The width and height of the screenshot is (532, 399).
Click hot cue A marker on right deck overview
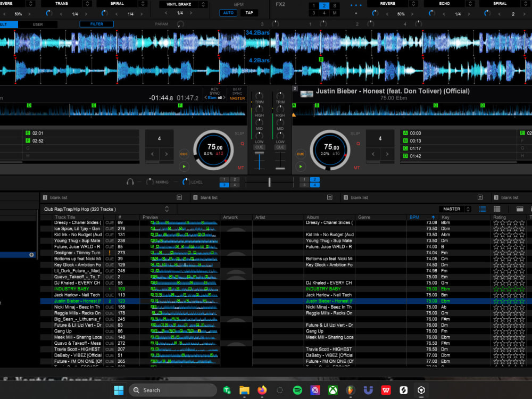click(294, 105)
